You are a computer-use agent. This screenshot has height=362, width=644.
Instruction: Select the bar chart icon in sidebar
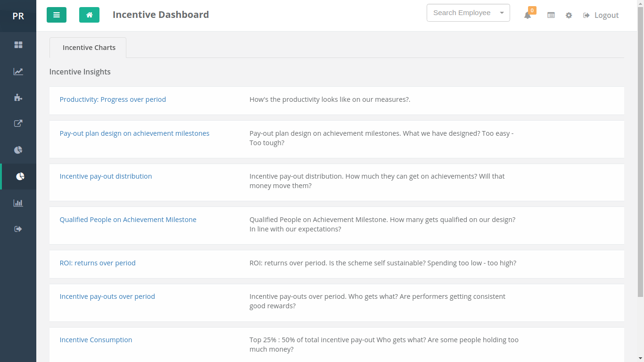[x=18, y=203]
